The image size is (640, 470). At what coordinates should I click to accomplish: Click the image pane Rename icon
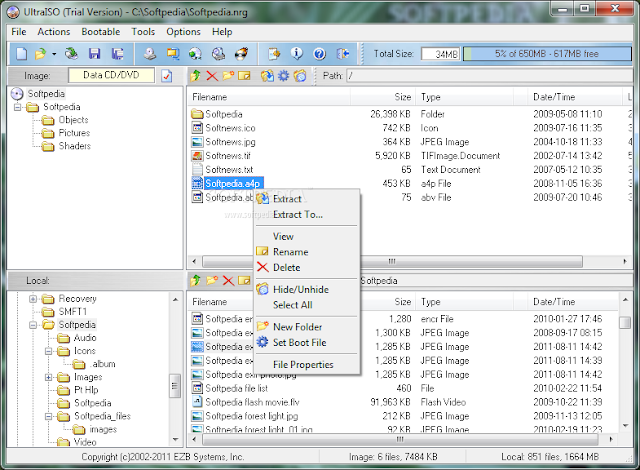pos(244,75)
